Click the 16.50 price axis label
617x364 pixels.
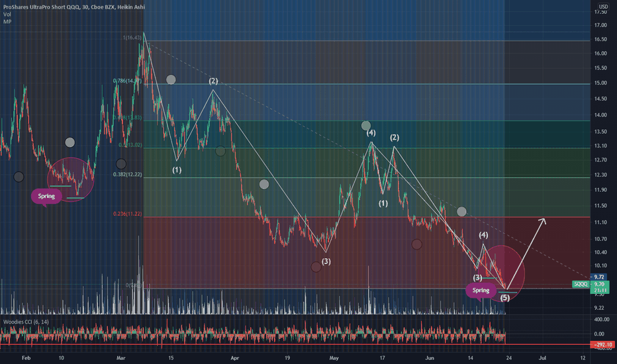coord(600,39)
